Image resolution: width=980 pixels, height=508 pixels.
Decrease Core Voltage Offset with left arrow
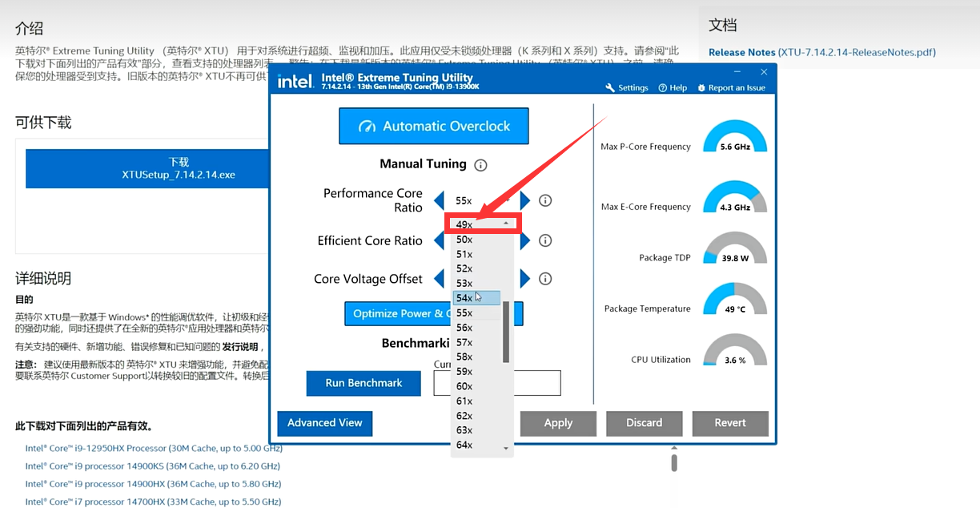(439, 279)
